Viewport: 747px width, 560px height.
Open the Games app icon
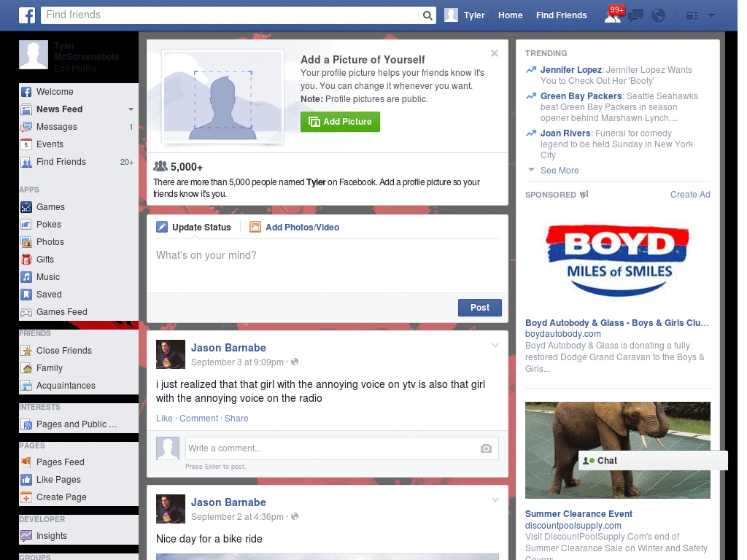click(26, 207)
